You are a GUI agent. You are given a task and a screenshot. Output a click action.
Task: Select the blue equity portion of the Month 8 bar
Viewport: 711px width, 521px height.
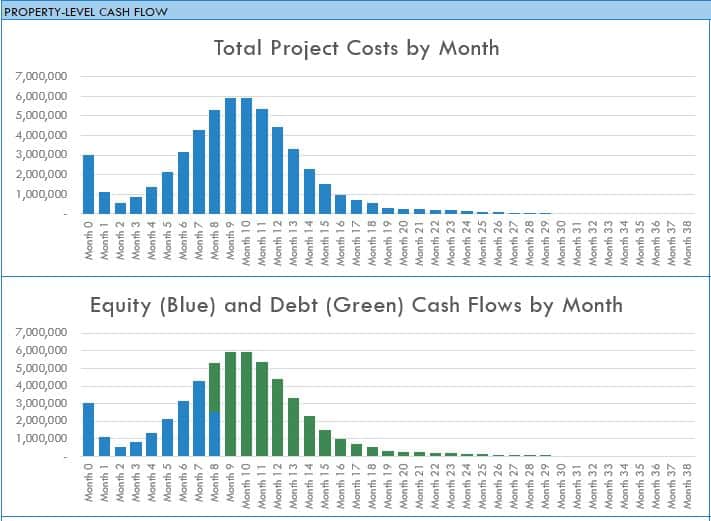point(214,433)
